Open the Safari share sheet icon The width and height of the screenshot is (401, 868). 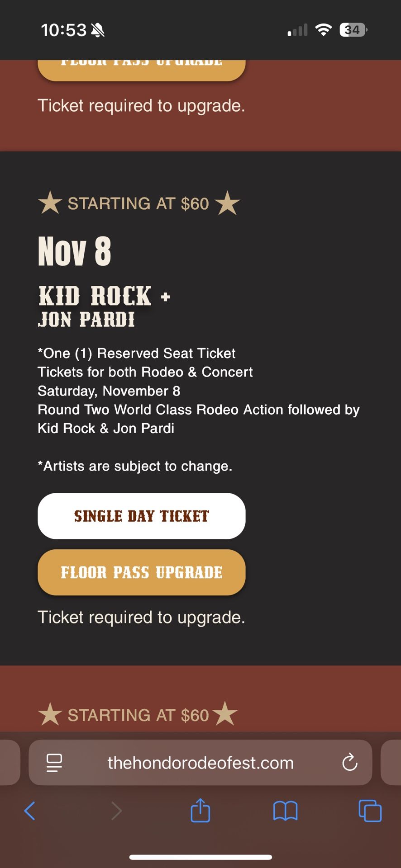click(x=200, y=810)
